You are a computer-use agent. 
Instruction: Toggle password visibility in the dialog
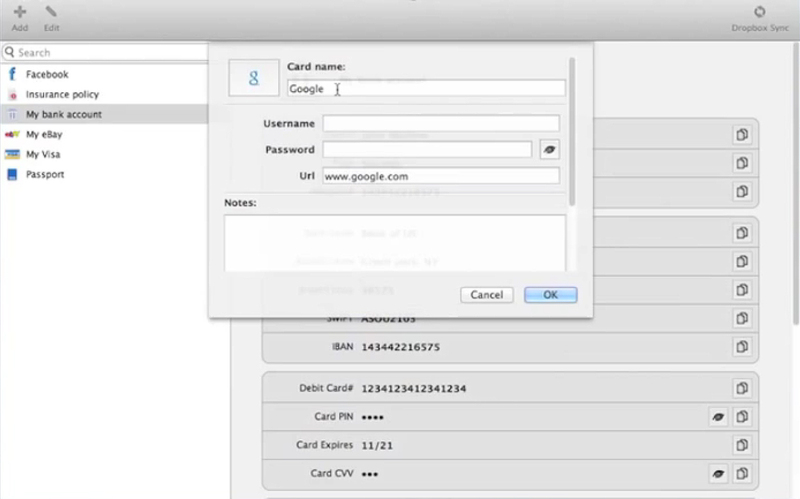[549, 149]
